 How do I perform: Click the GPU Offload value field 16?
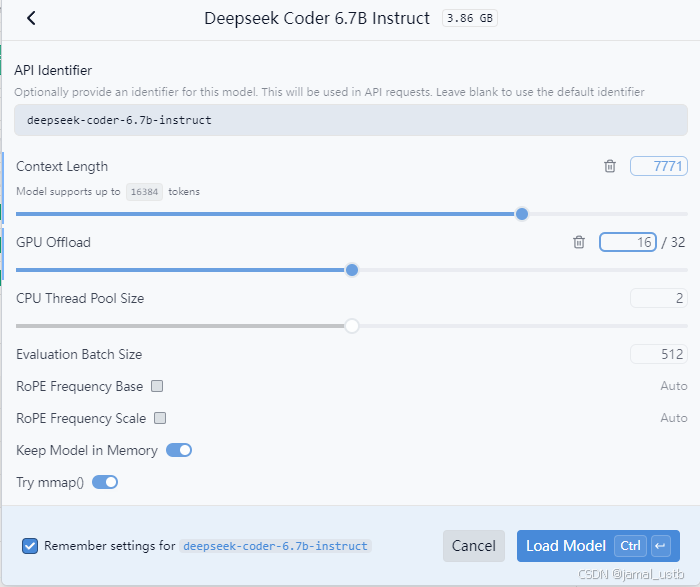[628, 242]
